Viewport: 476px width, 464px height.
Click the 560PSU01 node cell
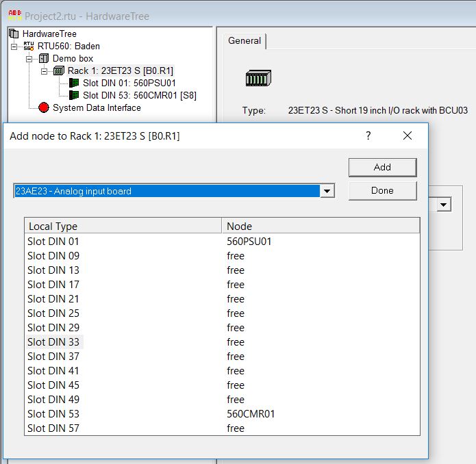pos(249,242)
